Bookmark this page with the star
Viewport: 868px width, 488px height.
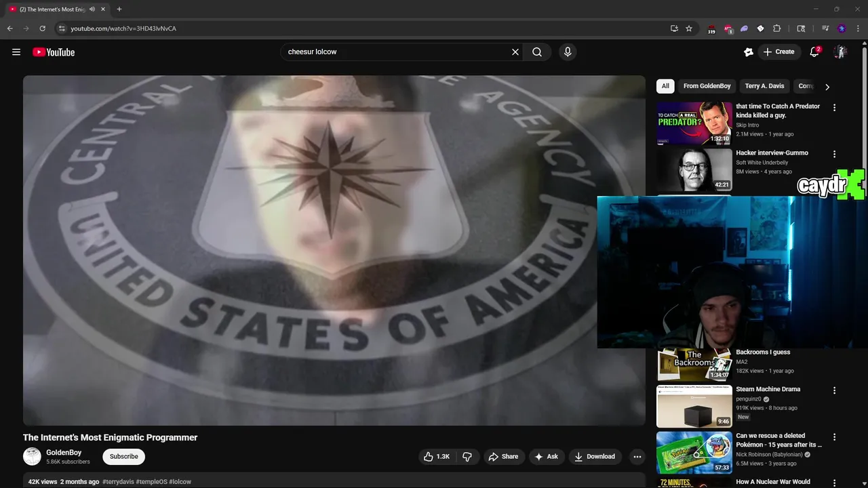(689, 28)
